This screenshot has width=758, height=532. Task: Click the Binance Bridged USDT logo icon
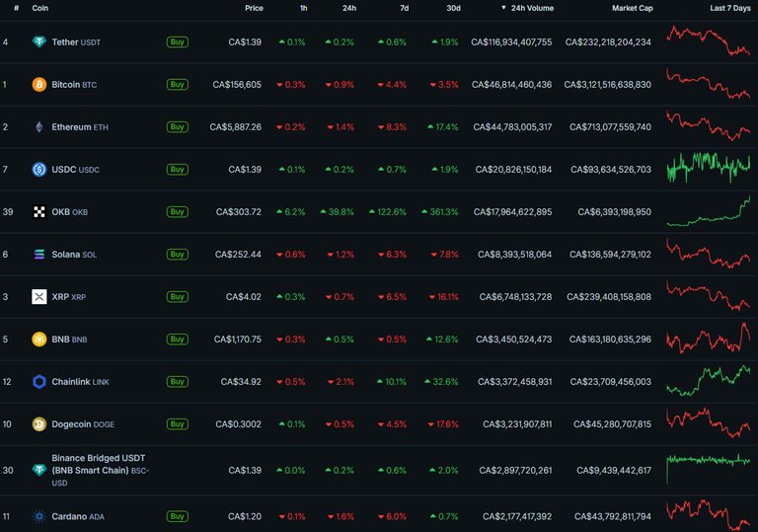(x=39, y=470)
